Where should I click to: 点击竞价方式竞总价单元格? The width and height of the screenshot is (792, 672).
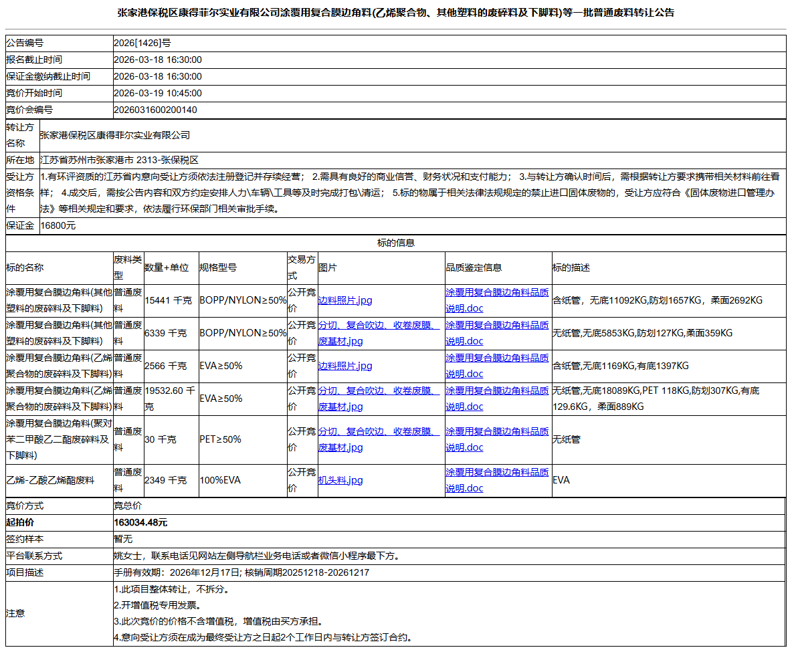click(x=127, y=505)
